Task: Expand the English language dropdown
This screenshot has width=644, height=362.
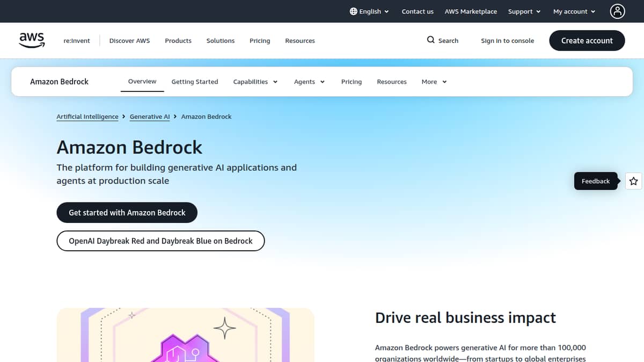Action: [x=369, y=11]
